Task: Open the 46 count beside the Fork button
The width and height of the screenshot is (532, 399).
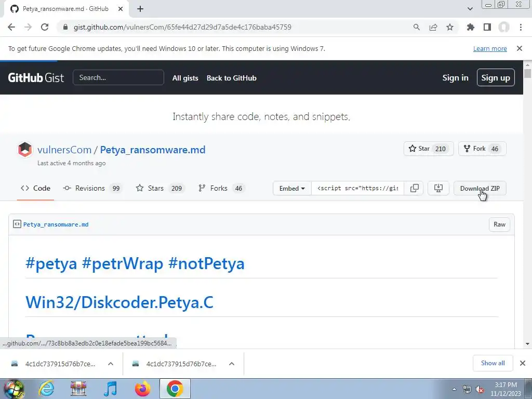Action: point(495,149)
